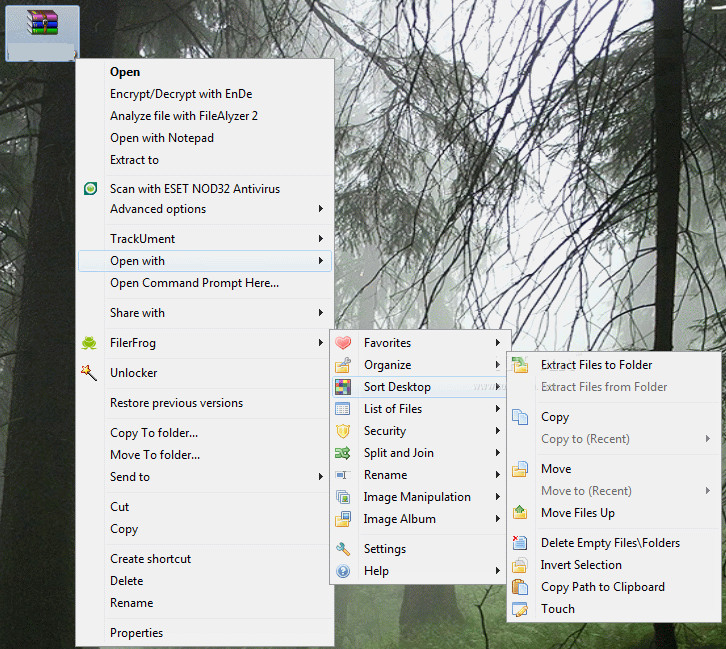Choose Invert Selection entry text

(581, 565)
